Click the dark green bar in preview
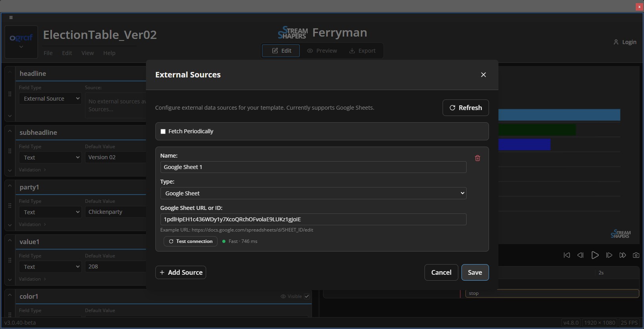Viewport: 644px width, 329px height. (x=537, y=130)
